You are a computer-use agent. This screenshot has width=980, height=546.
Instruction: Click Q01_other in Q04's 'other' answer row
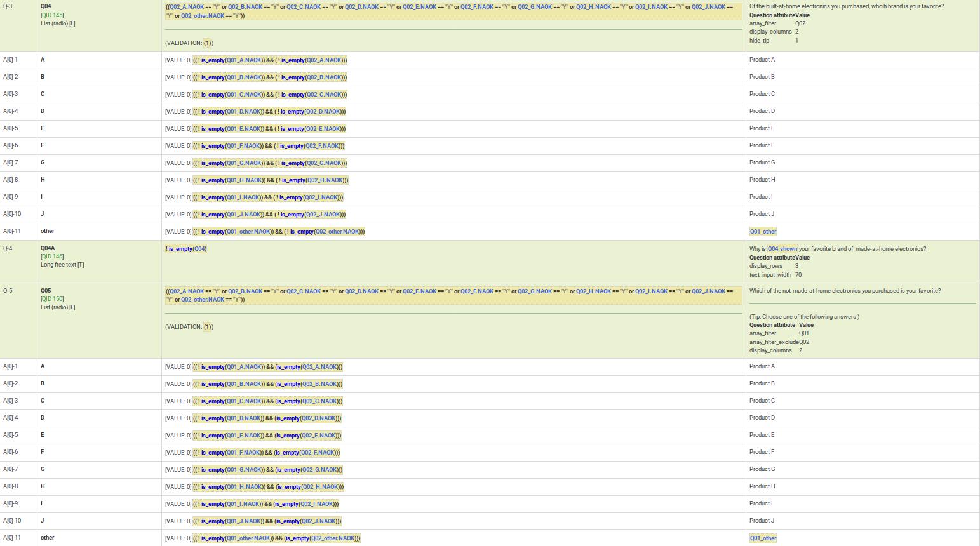pos(763,232)
